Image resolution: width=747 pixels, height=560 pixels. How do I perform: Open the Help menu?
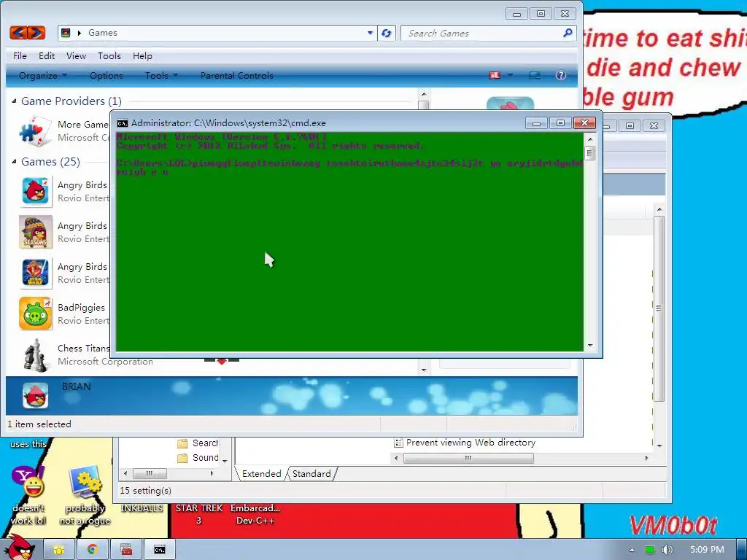[142, 55]
